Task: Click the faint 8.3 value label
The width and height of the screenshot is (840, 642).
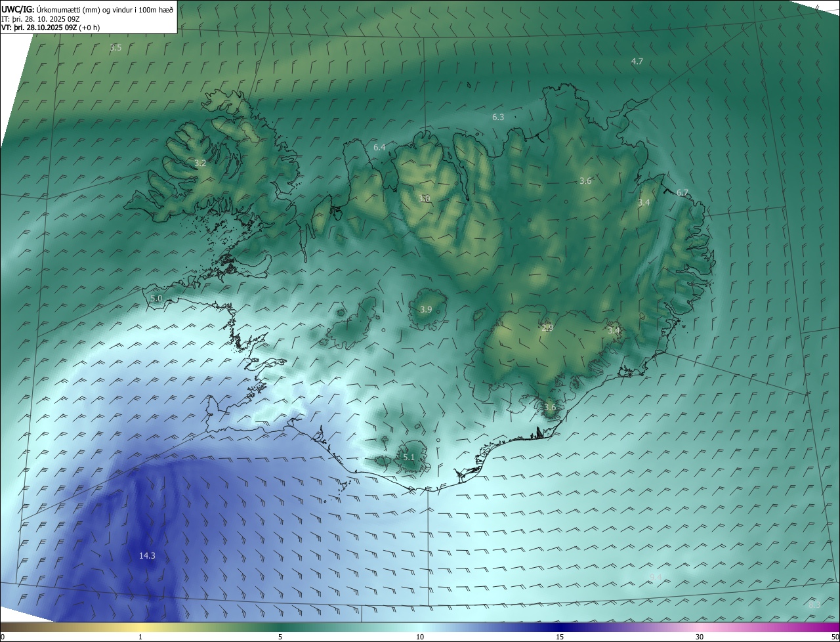Action: 814,605
